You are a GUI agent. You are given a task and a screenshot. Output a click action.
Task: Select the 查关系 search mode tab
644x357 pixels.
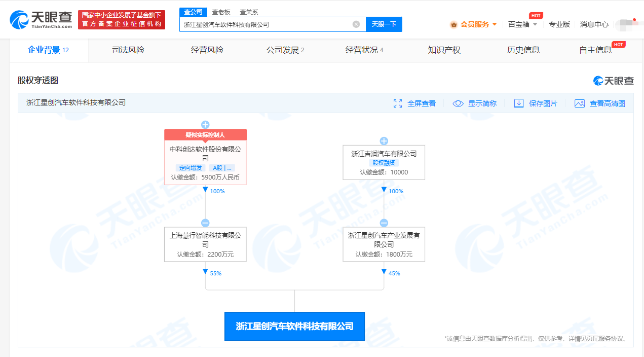[x=248, y=12]
